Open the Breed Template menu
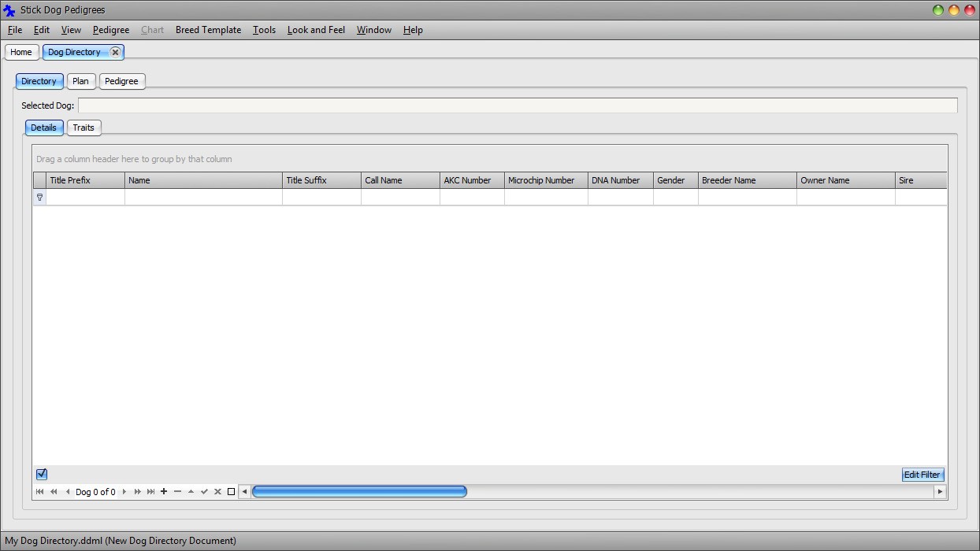This screenshot has width=980, height=551. pyautogui.click(x=208, y=30)
